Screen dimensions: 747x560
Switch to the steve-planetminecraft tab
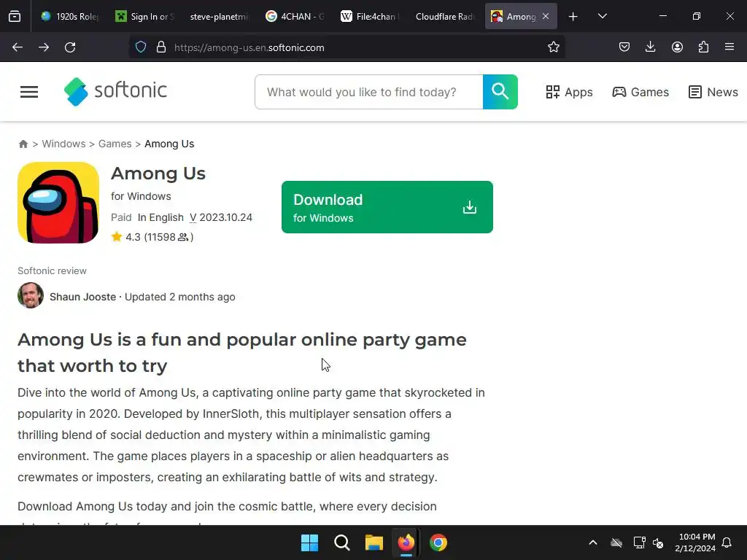click(220, 16)
